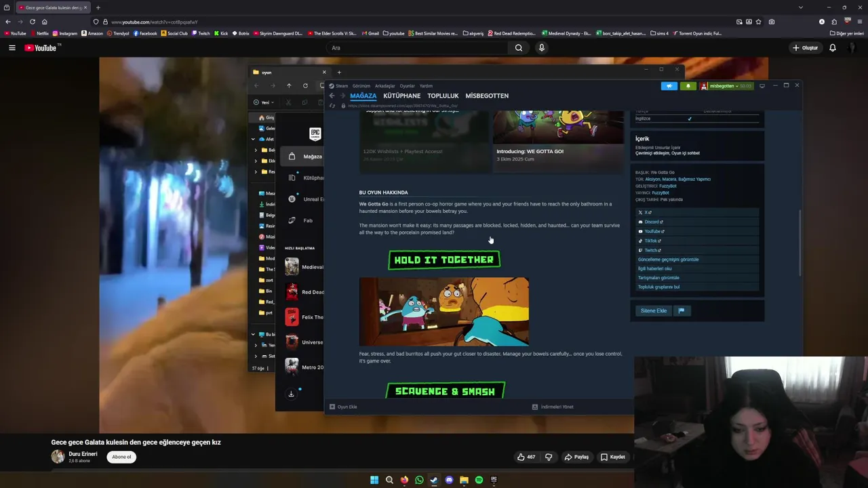Refresh the File Explorer oyun folder

click(x=305, y=85)
